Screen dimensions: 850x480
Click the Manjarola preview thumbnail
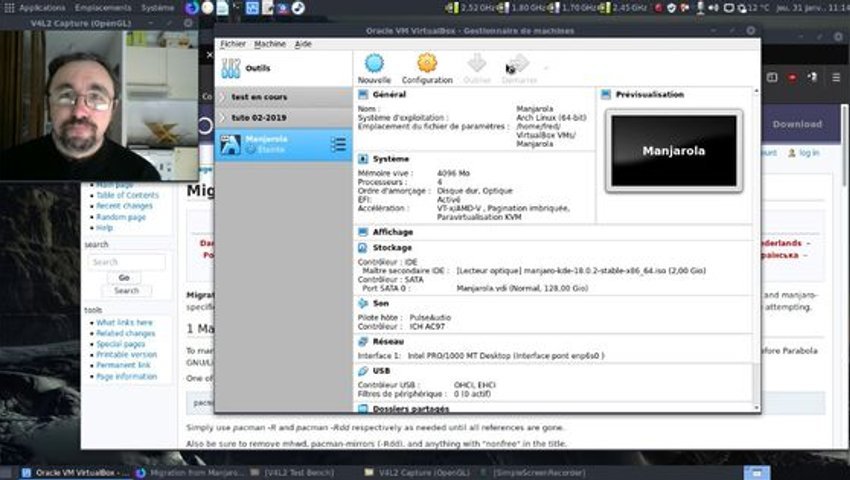tap(674, 151)
